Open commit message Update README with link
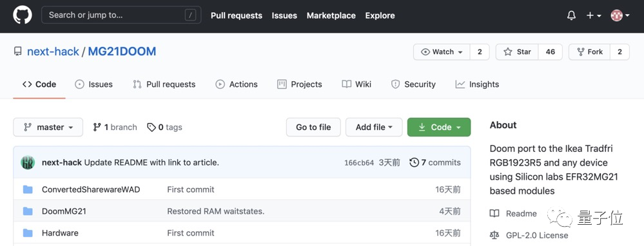This screenshot has width=644, height=246. [x=151, y=162]
